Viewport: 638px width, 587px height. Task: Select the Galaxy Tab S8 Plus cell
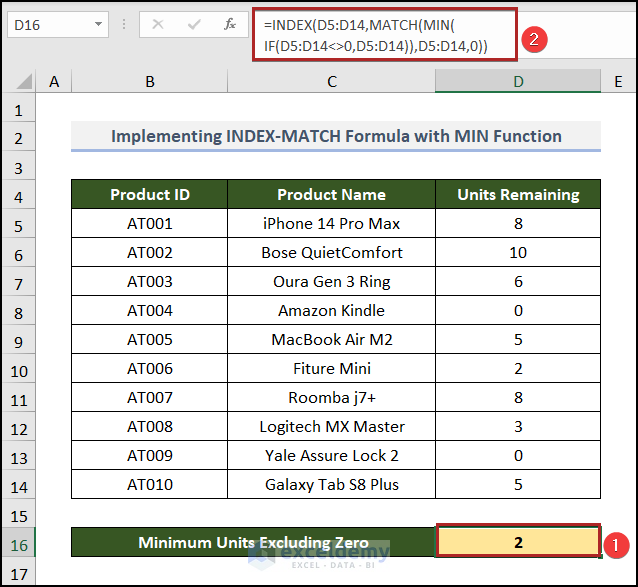331,485
